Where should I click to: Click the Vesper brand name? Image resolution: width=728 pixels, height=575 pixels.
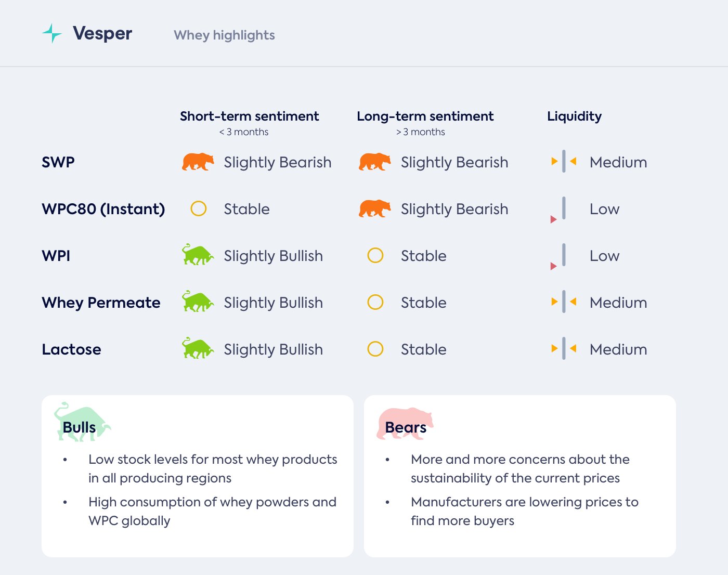coord(102,33)
